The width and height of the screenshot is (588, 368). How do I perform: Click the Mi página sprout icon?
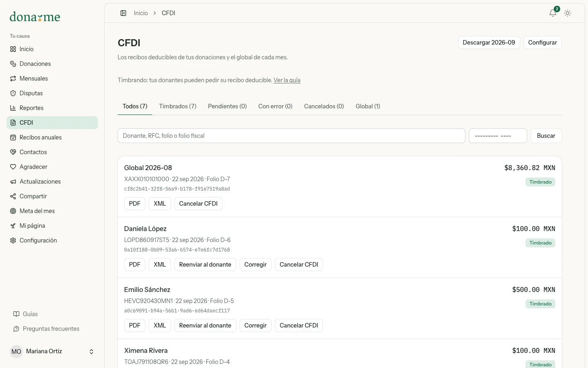coord(13,226)
